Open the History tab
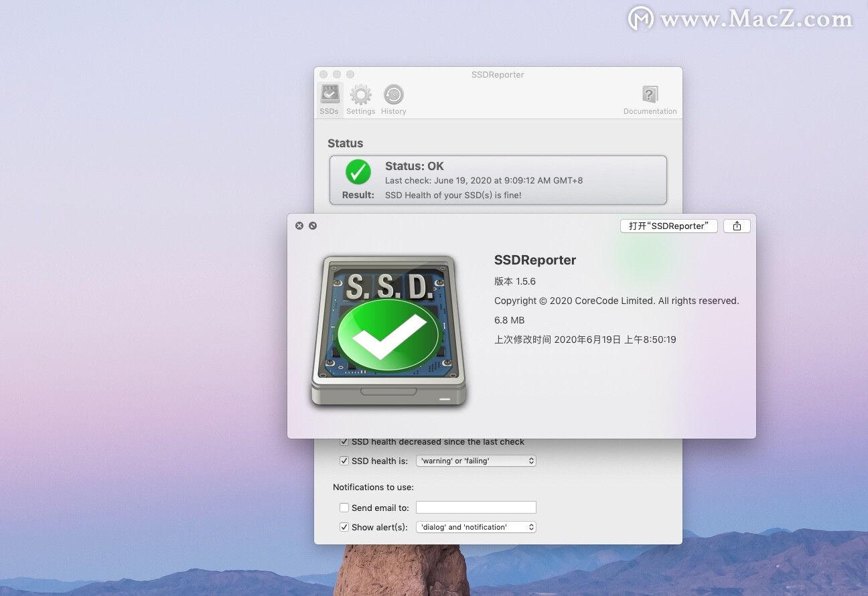868x596 pixels. tap(393, 100)
